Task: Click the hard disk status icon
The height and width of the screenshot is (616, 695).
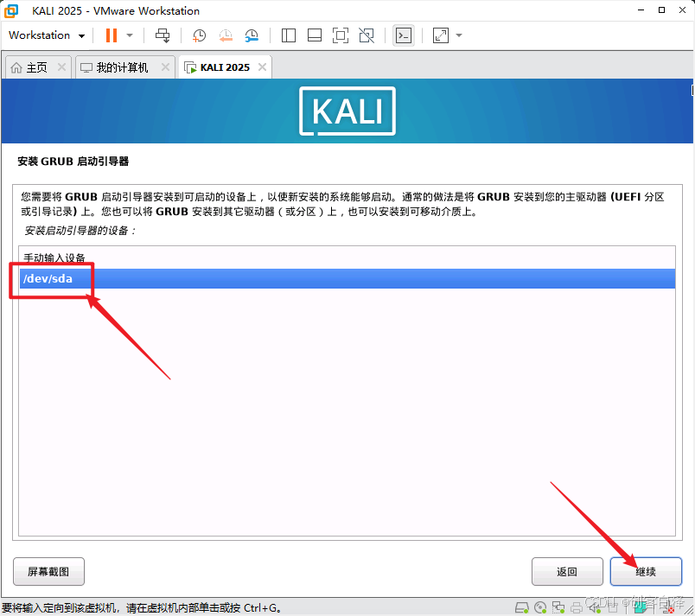Action: tap(522, 607)
